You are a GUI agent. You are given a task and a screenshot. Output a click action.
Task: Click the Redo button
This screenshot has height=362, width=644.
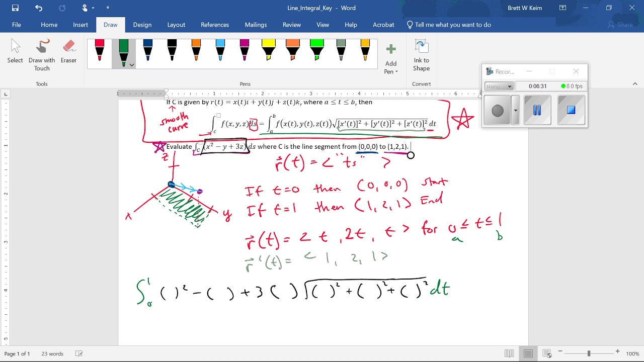[x=62, y=8]
